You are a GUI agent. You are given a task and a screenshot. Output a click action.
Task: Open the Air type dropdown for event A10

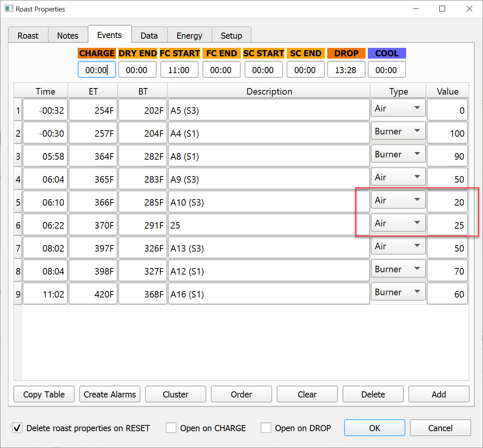(x=398, y=200)
